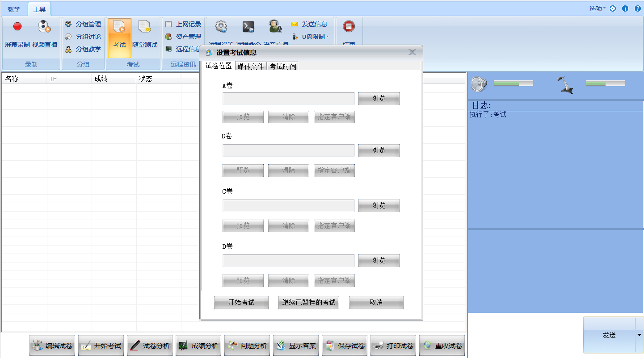This screenshot has height=358, width=644.
Task: Open 成绩分析 score analysis
Action: click(x=200, y=346)
